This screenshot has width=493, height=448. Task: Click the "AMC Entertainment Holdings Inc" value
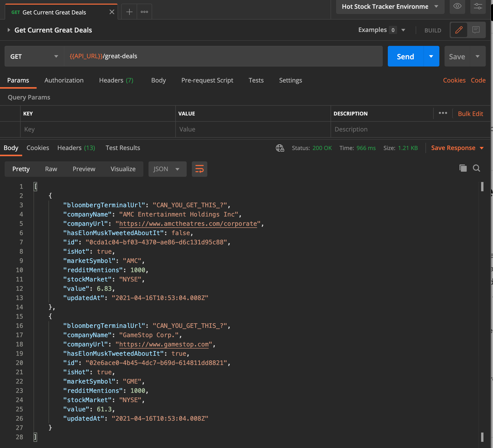[x=179, y=214]
